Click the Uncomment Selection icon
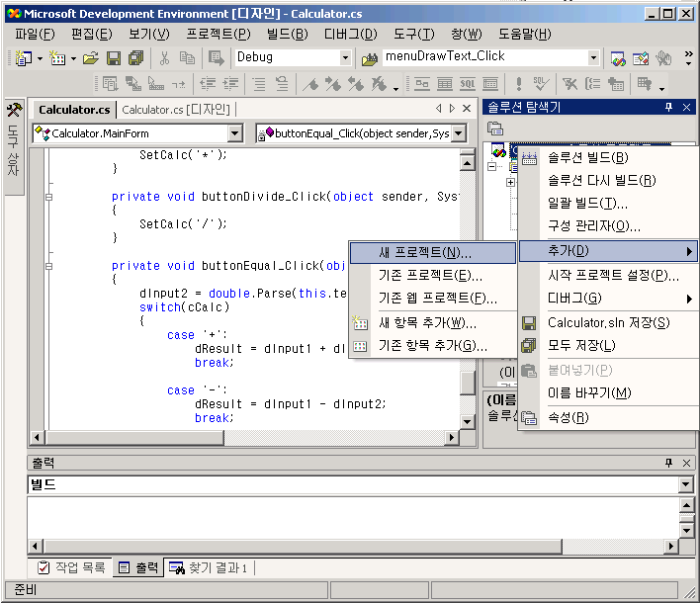This screenshot has height=603, width=700. click(x=282, y=83)
